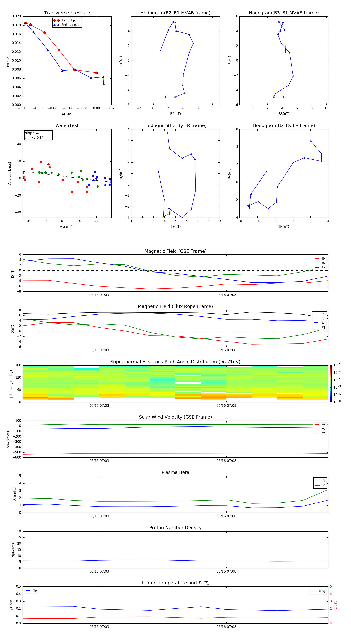This screenshot has height=644, width=351.
Task: Click 'Bz(nT)' x-axis label
Action: (175, 227)
